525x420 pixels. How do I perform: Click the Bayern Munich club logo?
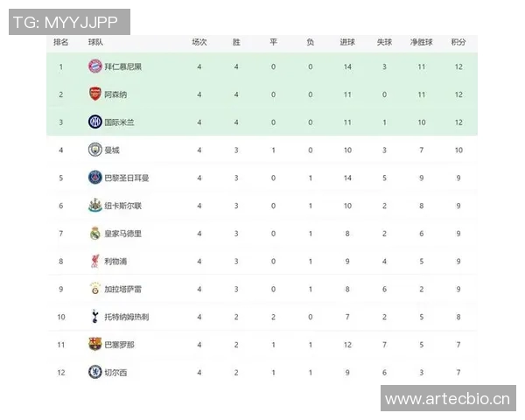(x=94, y=66)
